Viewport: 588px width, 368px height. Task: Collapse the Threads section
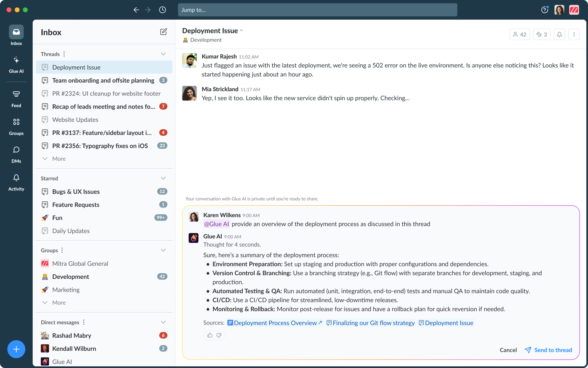tap(163, 54)
